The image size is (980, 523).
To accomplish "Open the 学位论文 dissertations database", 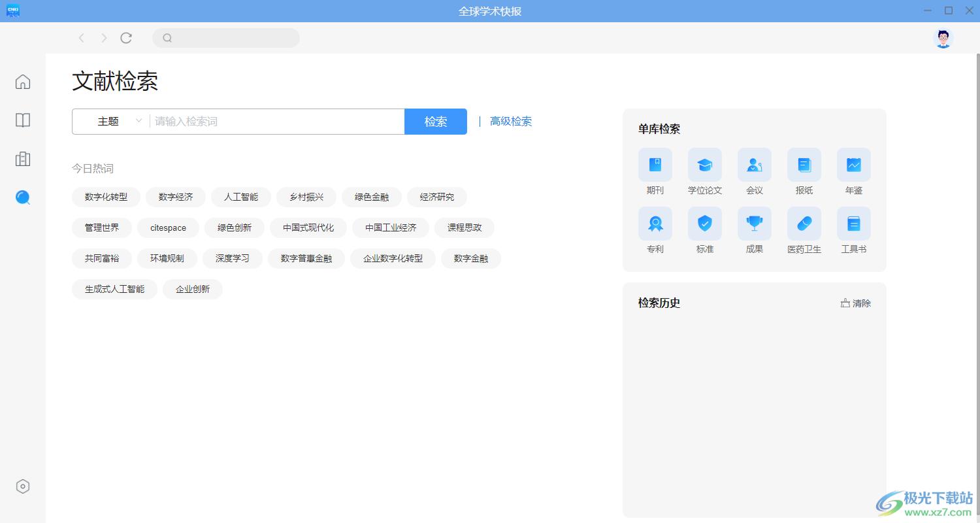I will [x=705, y=165].
